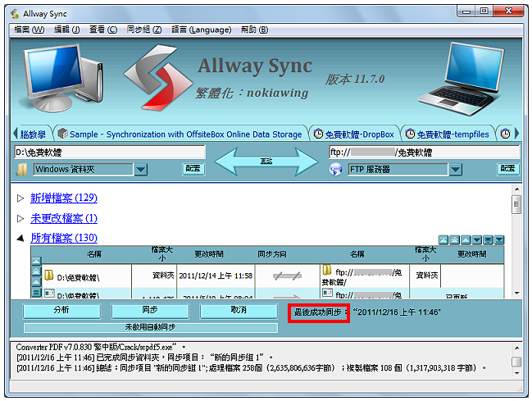This screenshot has width=532, height=401.
Task: Click the second left-side double-up row icon
Action: coord(36,271)
